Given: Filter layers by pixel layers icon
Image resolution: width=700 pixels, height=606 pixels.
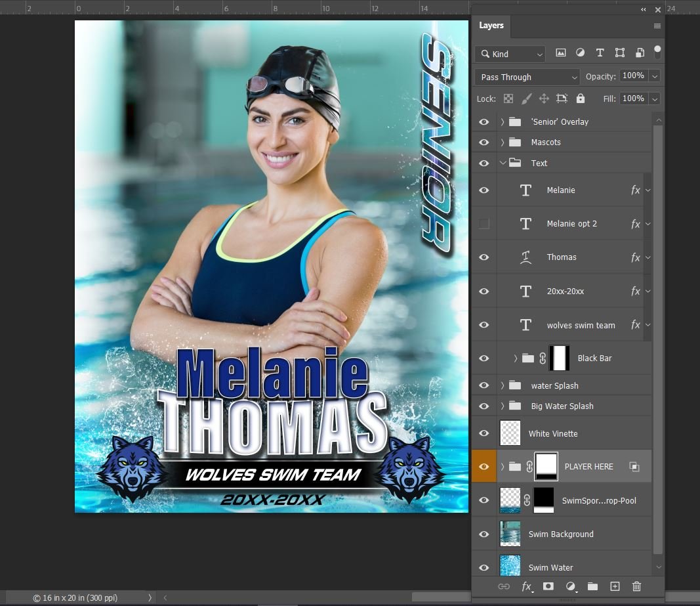Looking at the screenshot, I should 560,53.
